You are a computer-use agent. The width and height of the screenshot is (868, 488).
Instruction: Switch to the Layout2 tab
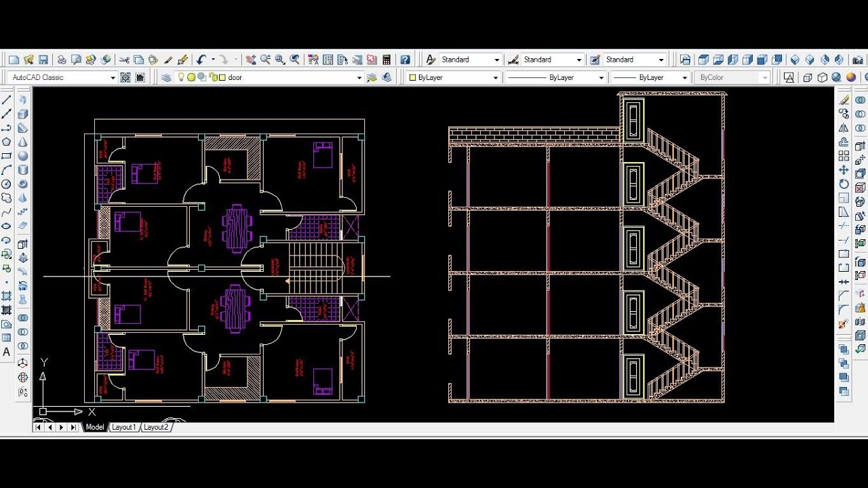point(155,427)
